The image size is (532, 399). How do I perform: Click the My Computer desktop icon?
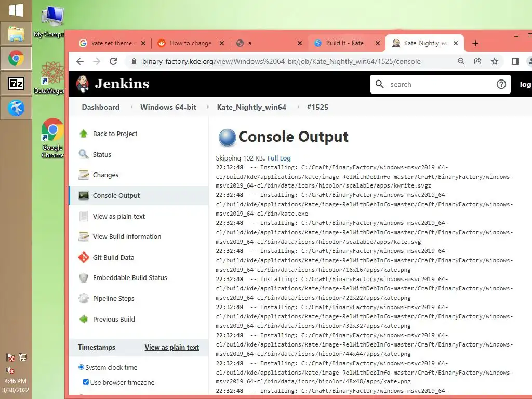point(51,21)
